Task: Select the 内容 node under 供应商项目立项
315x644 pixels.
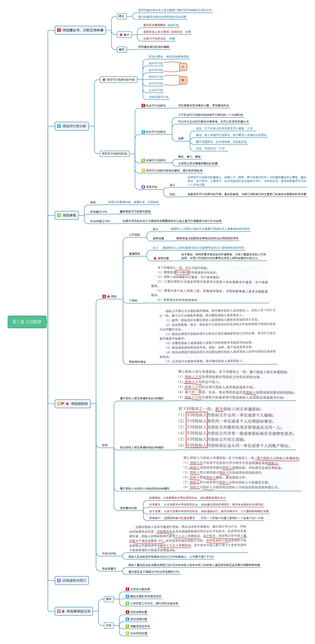Action: 108,626
